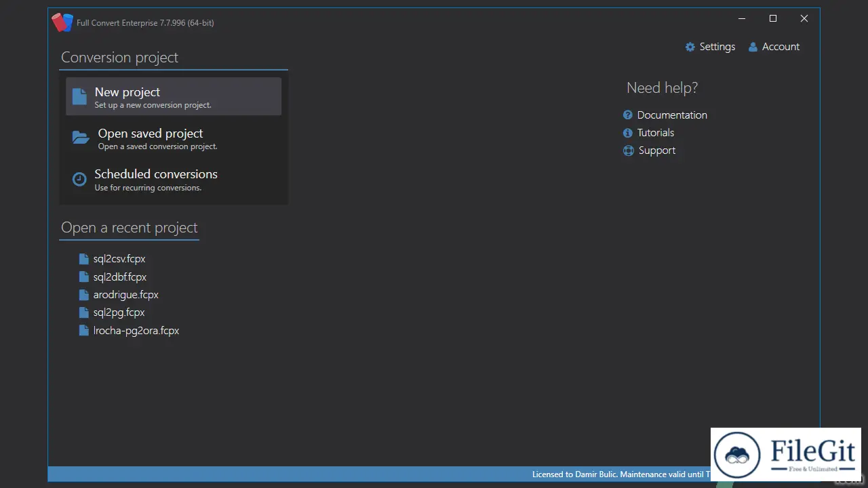868x488 pixels.
Task: Click the Account person icon
Action: 753,47
